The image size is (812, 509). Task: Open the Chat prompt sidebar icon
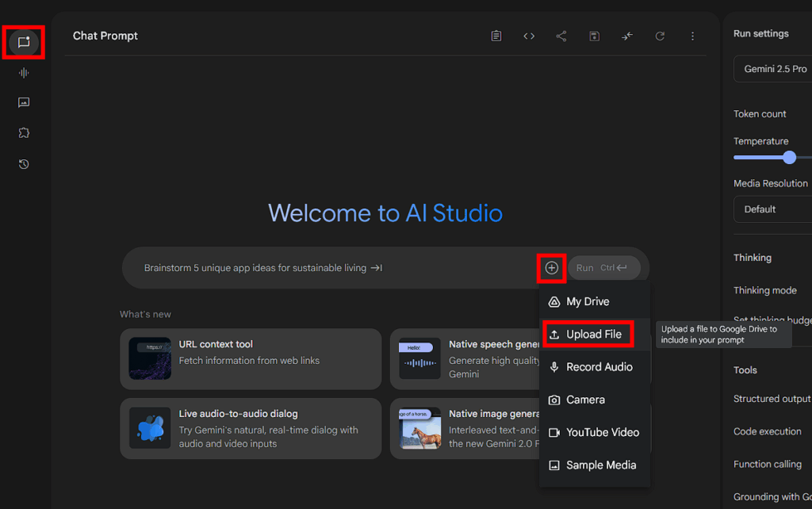(24, 43)
